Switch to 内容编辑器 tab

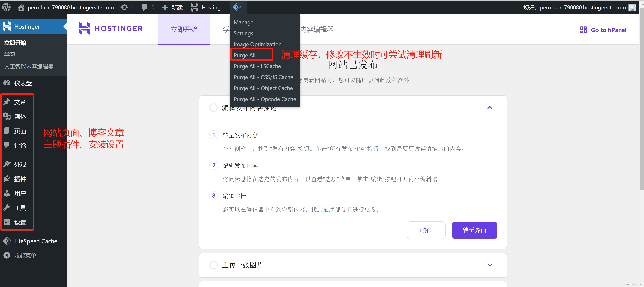pyautogui.click(x=317, y=30)
